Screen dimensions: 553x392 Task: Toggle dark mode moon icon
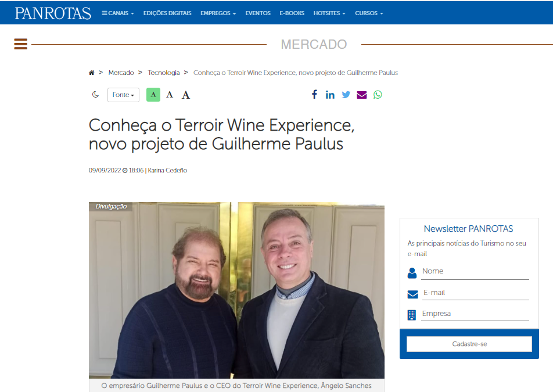tap(96, 95)
